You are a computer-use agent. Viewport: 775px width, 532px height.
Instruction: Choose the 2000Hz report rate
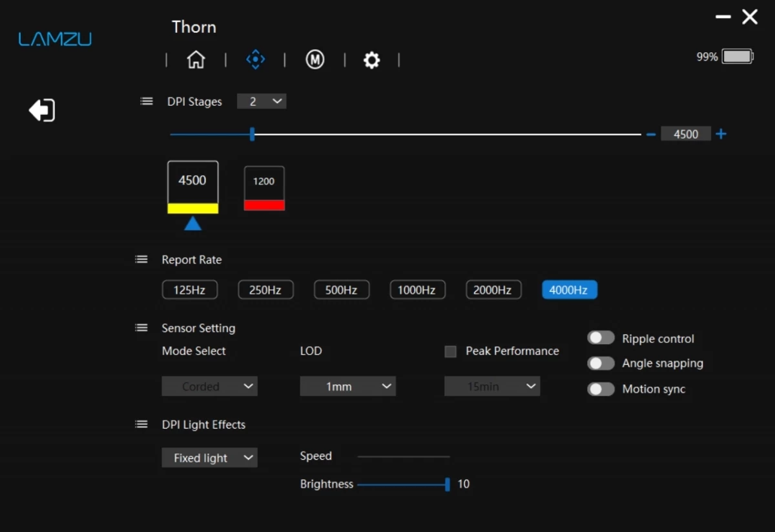[493, 290]
